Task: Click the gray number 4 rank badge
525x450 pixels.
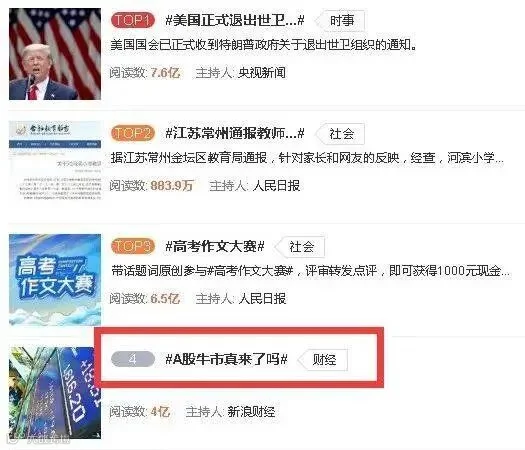Action: pyautogui.click(x=133, y=359)
